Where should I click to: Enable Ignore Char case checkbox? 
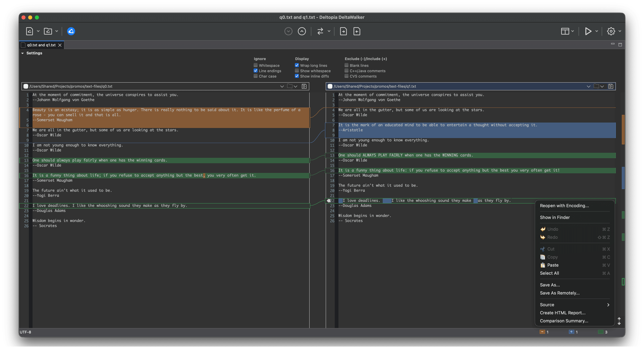255,76
